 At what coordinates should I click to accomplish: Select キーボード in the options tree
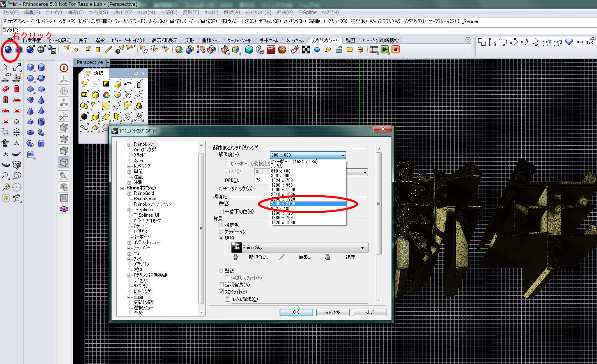click(142, 237)
